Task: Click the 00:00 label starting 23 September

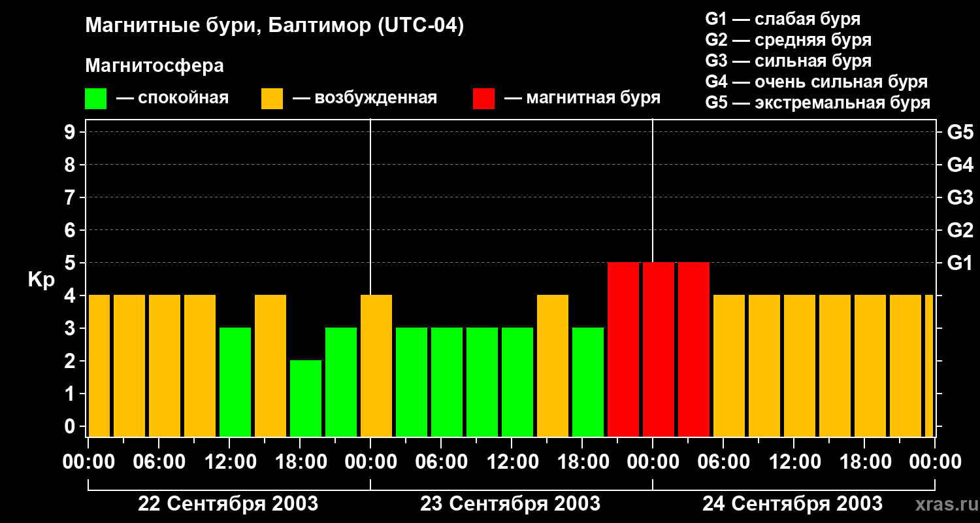Action: point(370,462)
